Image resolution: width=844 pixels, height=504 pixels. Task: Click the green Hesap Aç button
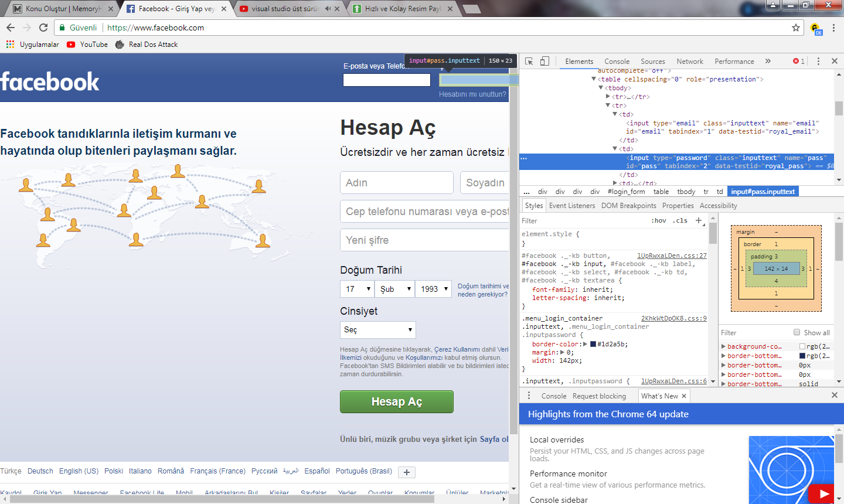397,401
